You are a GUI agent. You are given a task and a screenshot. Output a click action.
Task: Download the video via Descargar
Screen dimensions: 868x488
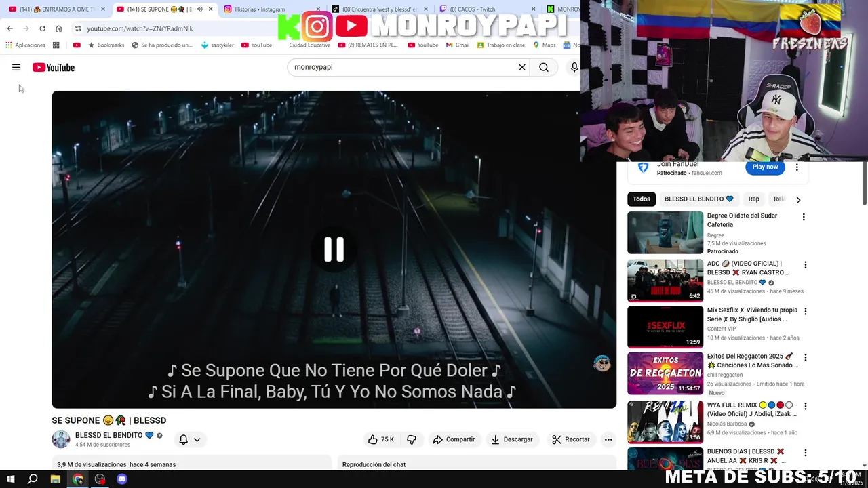[x=512, y=439]
